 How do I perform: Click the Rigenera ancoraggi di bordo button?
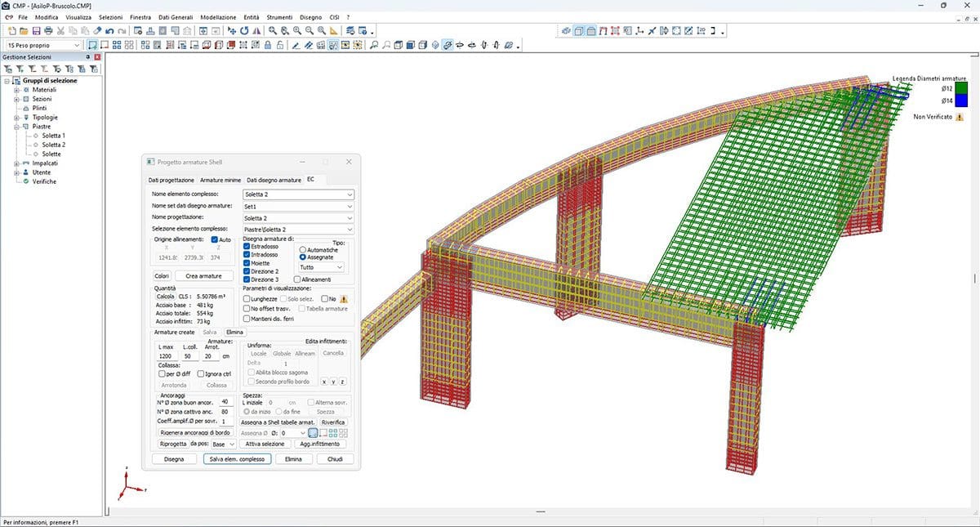194,432
